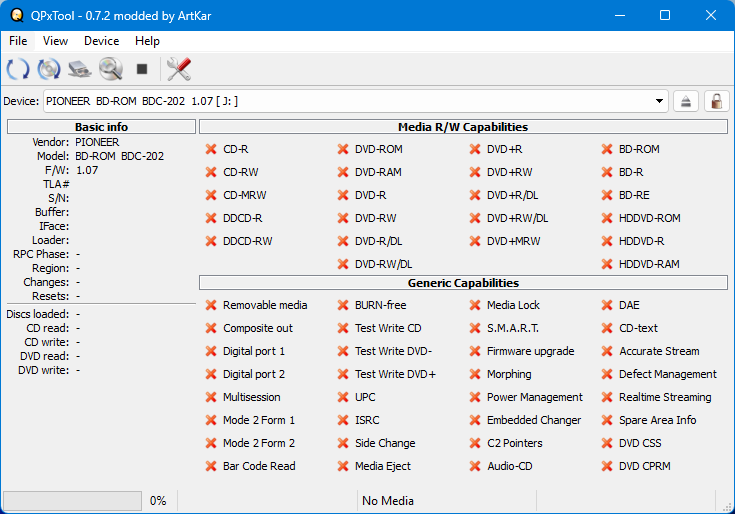
Task: Click the black stop square button
Action: pos(142,69)
